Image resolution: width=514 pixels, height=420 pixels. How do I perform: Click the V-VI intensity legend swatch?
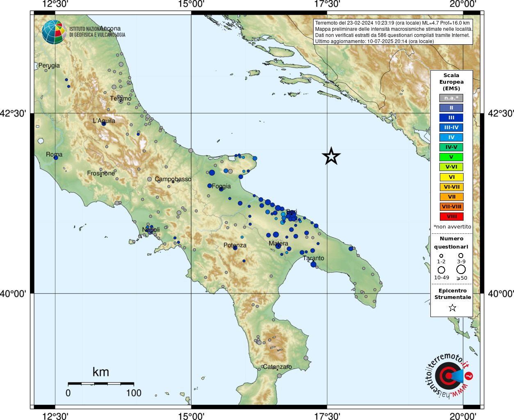pyautogui.click(x=451, y=167)
